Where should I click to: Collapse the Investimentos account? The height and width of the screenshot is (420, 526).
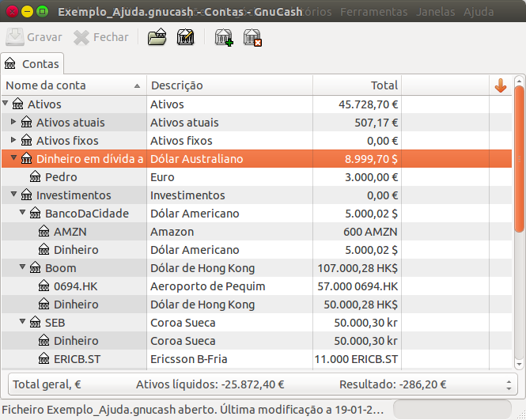(13, 194)
